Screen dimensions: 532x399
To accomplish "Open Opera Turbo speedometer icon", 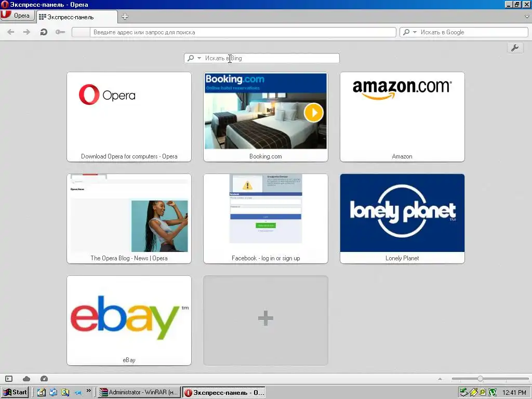I will pos(44,379).
